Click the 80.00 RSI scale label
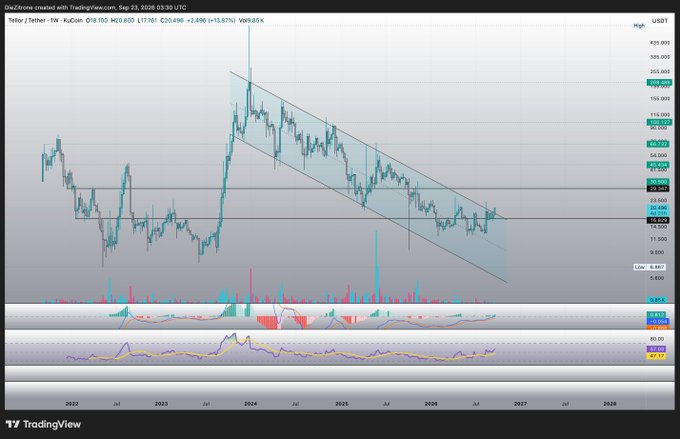Image resolution: width=680 pixels, height=439 pixels. (657, 339)
